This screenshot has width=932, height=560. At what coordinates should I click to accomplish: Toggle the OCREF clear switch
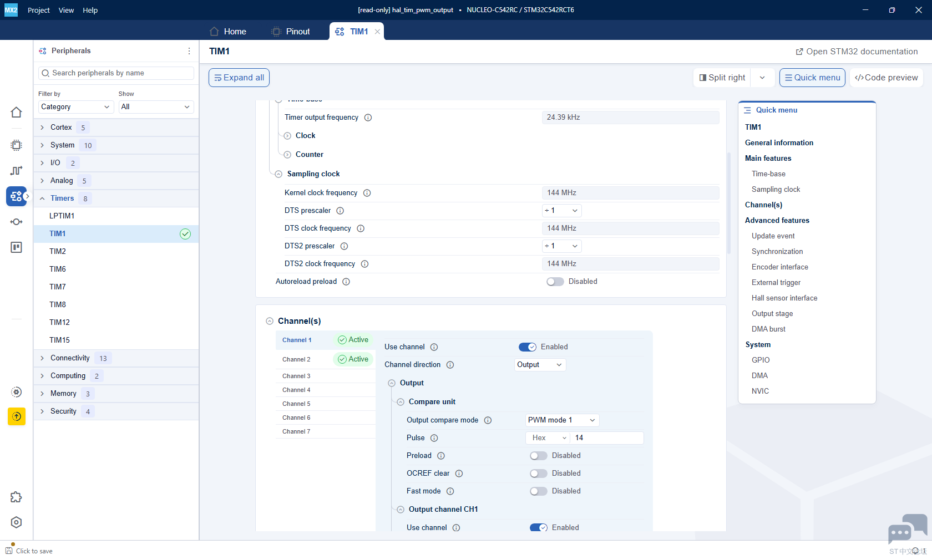click(x=538, y=474)
